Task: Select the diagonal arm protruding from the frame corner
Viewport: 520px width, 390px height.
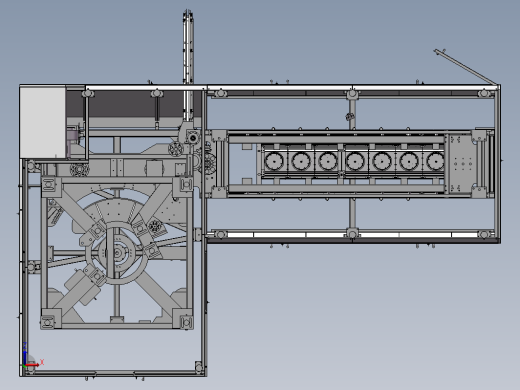Action: [466, 67]
